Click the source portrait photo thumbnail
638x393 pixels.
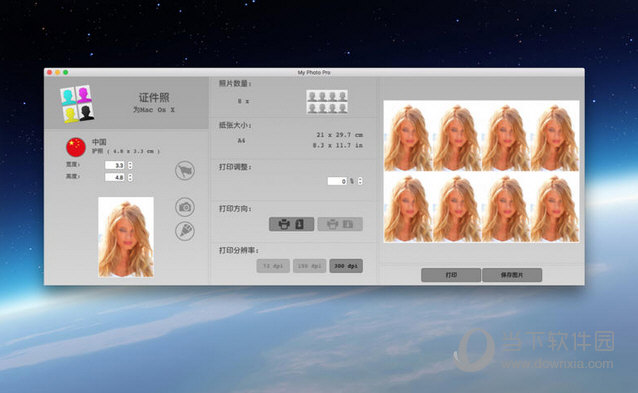(126, 237)
